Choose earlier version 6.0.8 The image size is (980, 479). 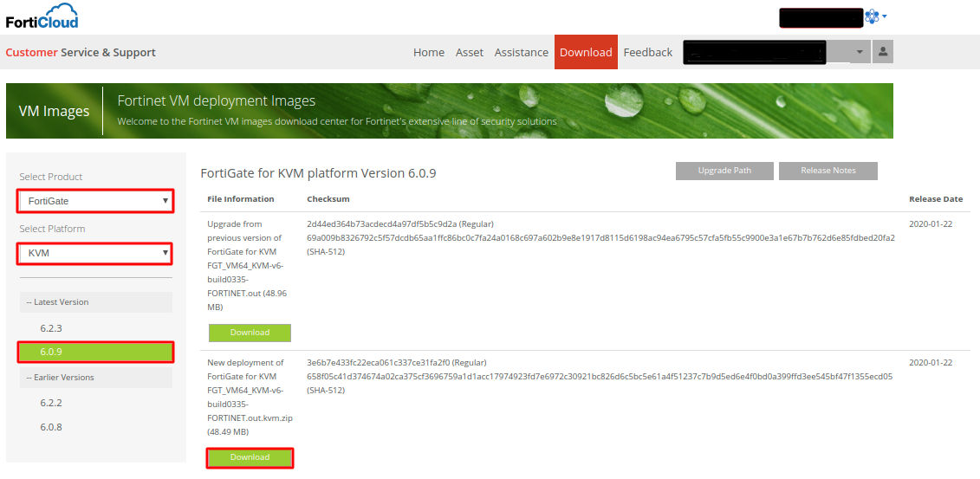pyautogui.click(x=51, y=427)
